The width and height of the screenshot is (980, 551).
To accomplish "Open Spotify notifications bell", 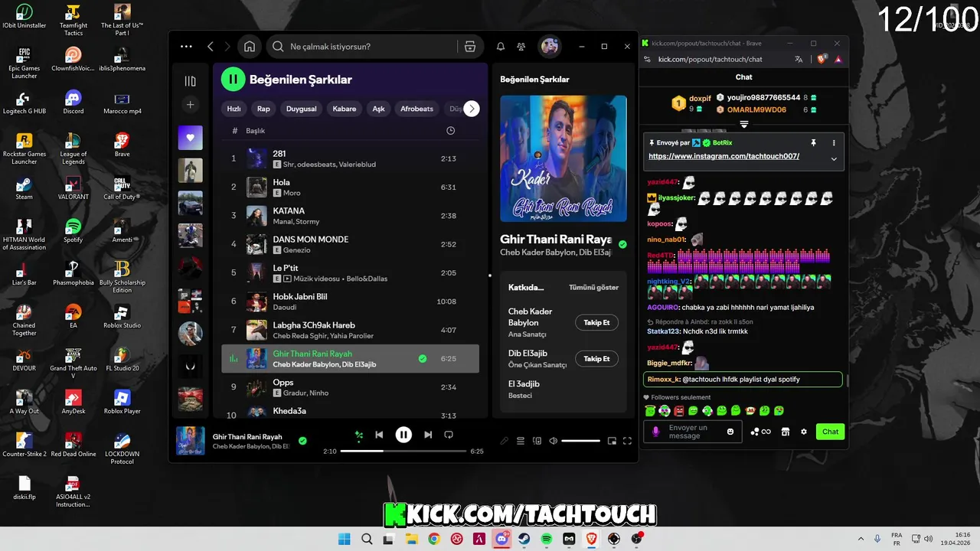I will click(x=501, y=47).
